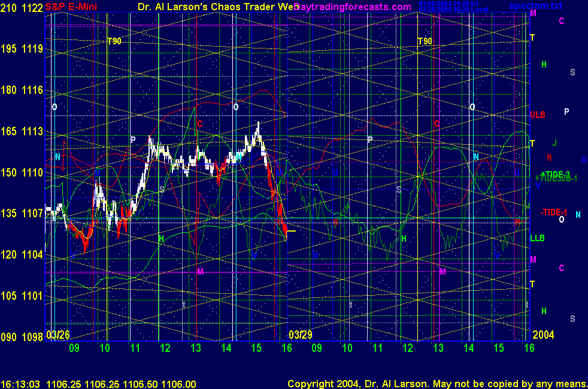Select hour 14 of the 03/29 session
The height and width of the screenshot is (389, 588).
coord(469,348)
